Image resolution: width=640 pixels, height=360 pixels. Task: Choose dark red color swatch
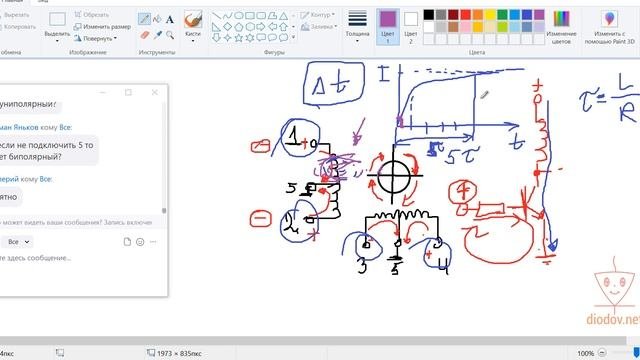[453, 15]
